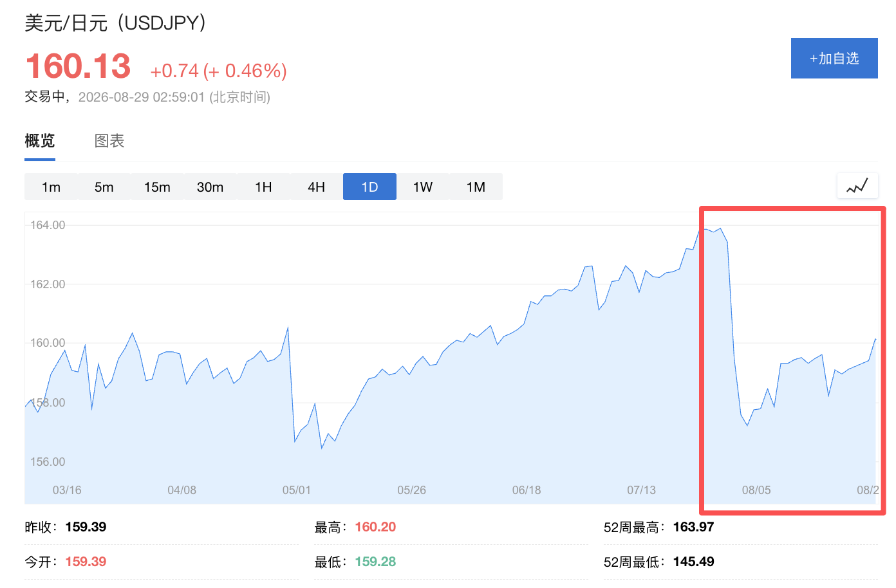This screenshot has height=588, width=896.
Task: Switch chart to 4H interval
Action: click(x=317, y=187)
